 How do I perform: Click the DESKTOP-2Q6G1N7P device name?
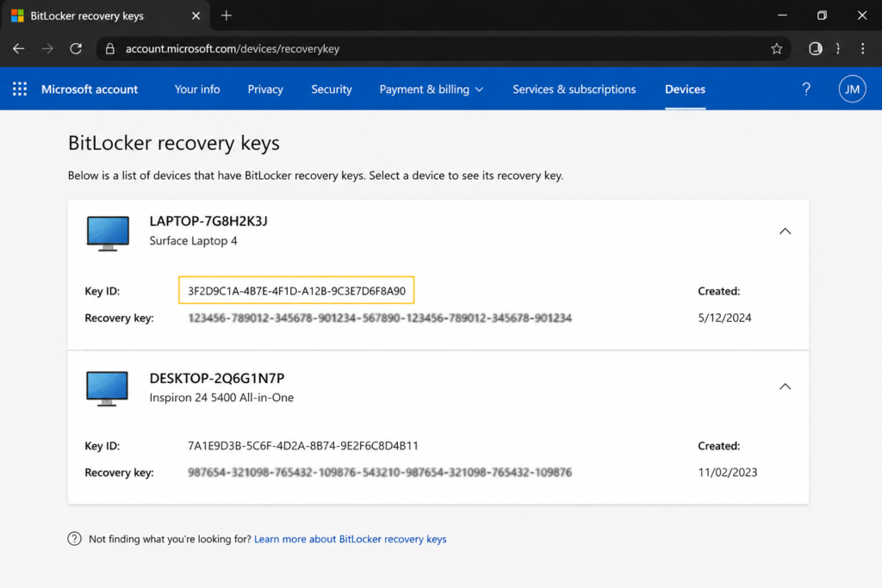216,378
